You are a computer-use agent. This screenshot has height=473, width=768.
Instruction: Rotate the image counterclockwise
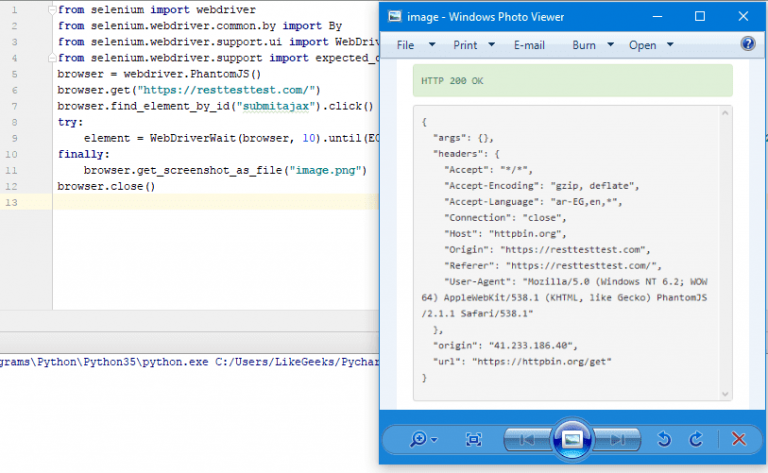(664, 439)
